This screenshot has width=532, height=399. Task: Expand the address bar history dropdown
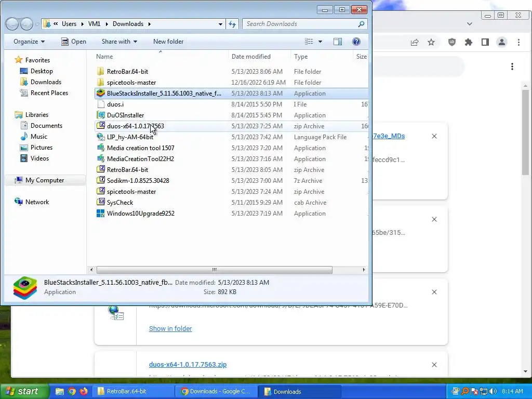220,24
